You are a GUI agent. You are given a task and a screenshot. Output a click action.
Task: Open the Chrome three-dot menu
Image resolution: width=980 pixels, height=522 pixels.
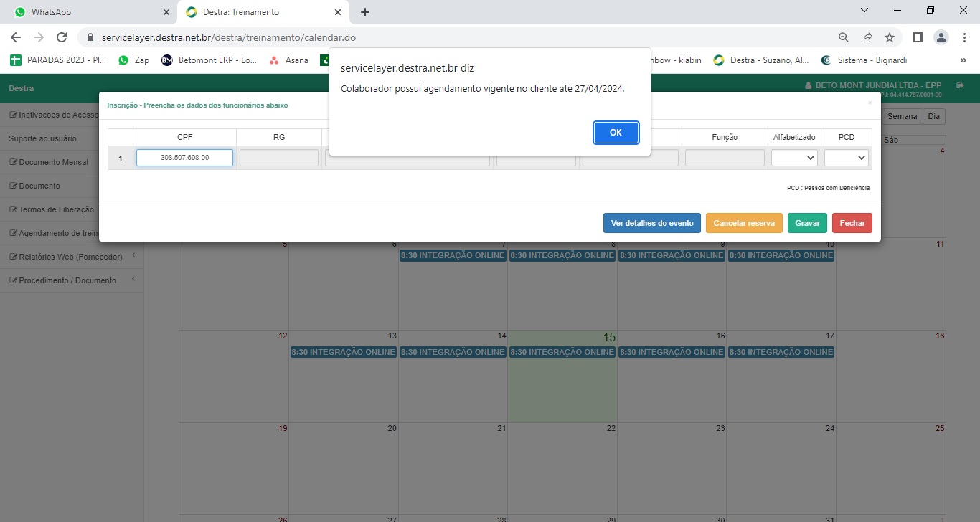[x=963, y=37]
